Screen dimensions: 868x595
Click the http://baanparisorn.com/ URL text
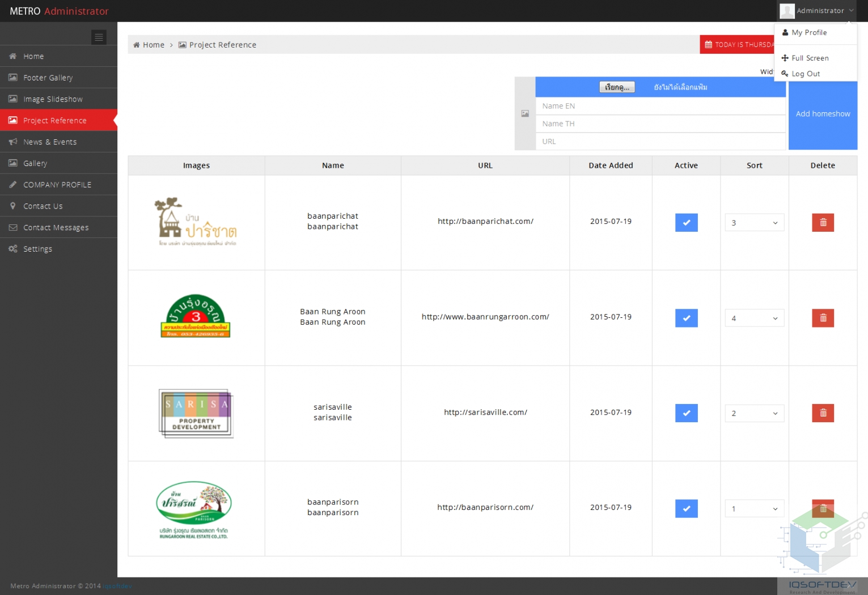tap(485, 507)
